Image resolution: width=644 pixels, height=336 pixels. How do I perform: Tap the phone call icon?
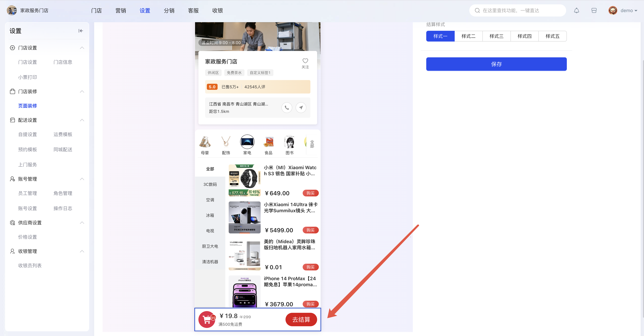click(287, 108)
